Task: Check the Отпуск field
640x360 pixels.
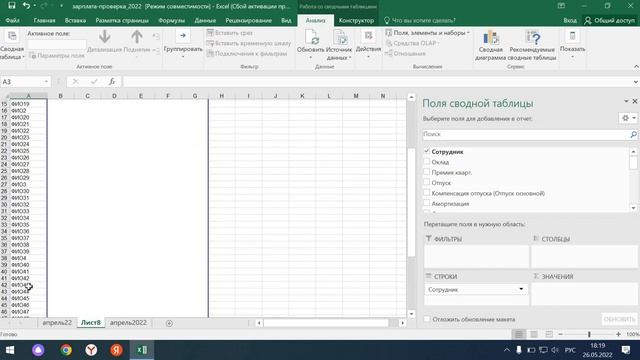Action: coord(427,182)
